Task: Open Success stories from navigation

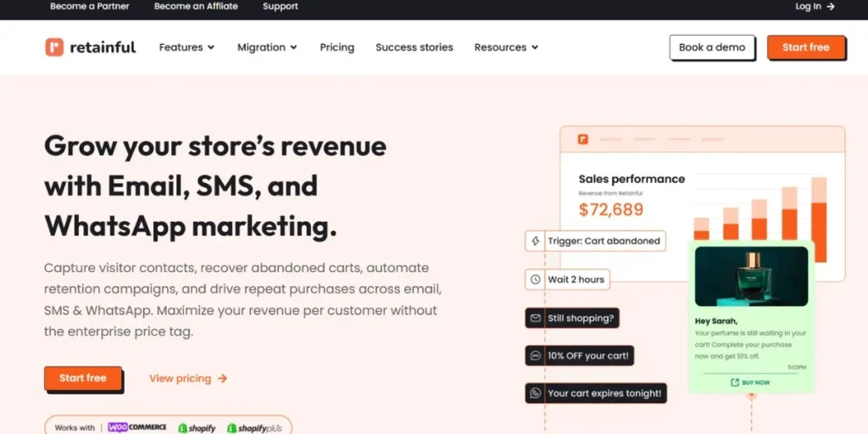Action: 414,47
